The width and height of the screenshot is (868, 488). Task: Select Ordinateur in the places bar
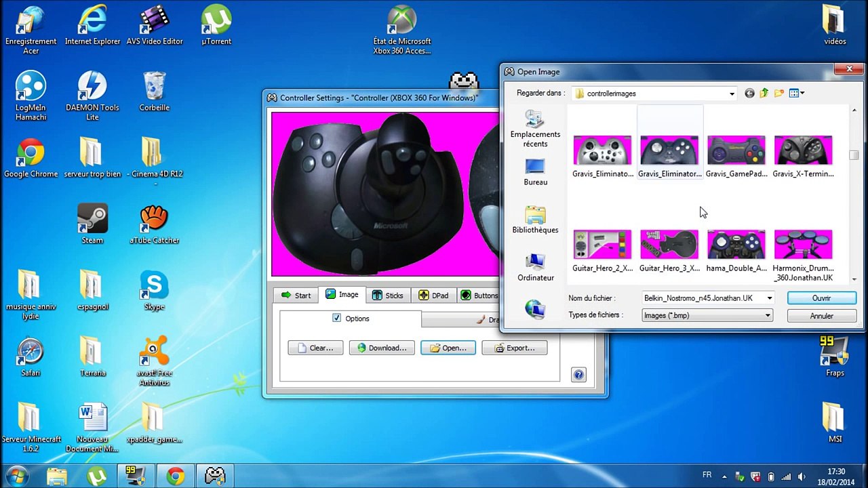pyautogui.click(x=535, y=268)
